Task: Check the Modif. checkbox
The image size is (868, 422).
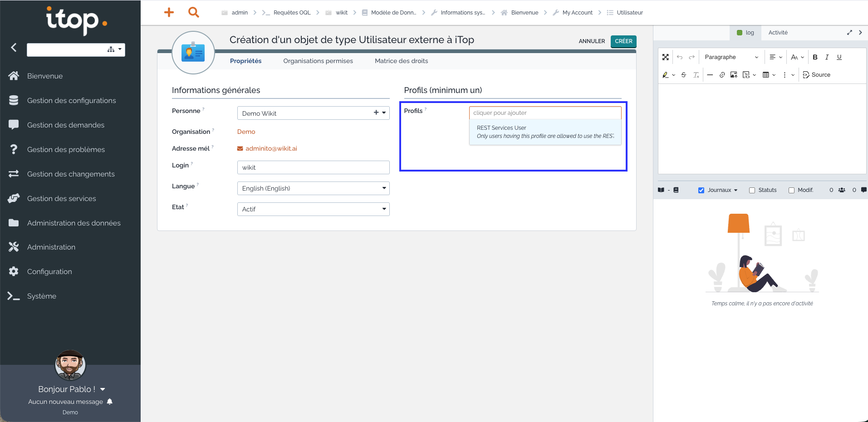Action: [x=791, y=190]
